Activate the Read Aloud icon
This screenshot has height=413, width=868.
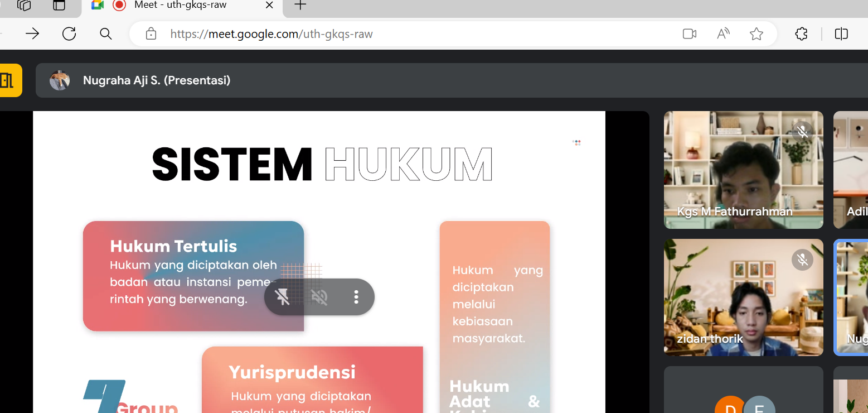pyautogui.click(x=723, y=34)
